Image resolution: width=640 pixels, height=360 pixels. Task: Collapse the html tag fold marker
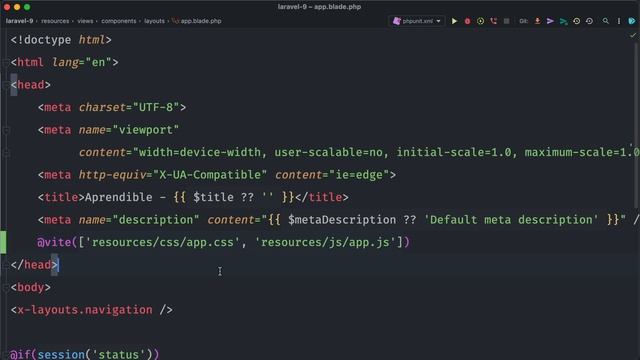coord(6,62)
